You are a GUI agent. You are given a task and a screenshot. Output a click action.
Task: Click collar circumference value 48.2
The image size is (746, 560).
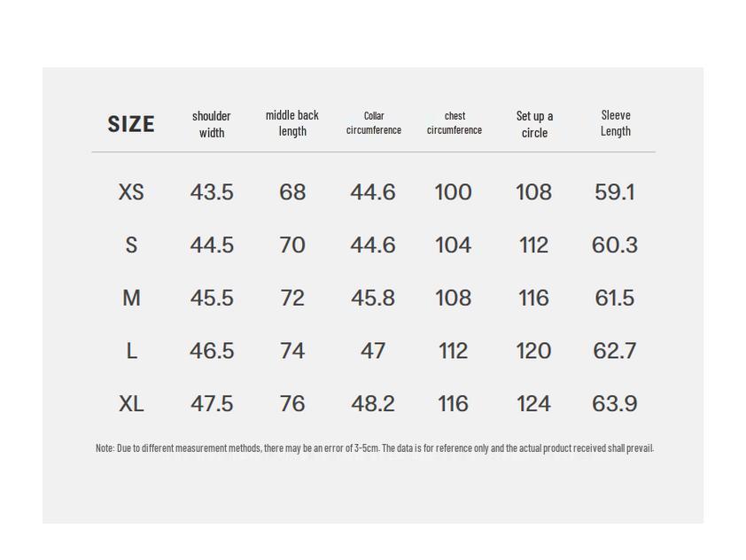tap(373, 404)
